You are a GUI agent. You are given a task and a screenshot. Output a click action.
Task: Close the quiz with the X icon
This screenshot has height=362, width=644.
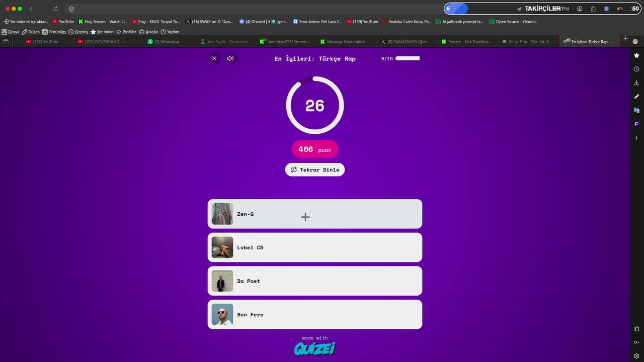[214, 58]
